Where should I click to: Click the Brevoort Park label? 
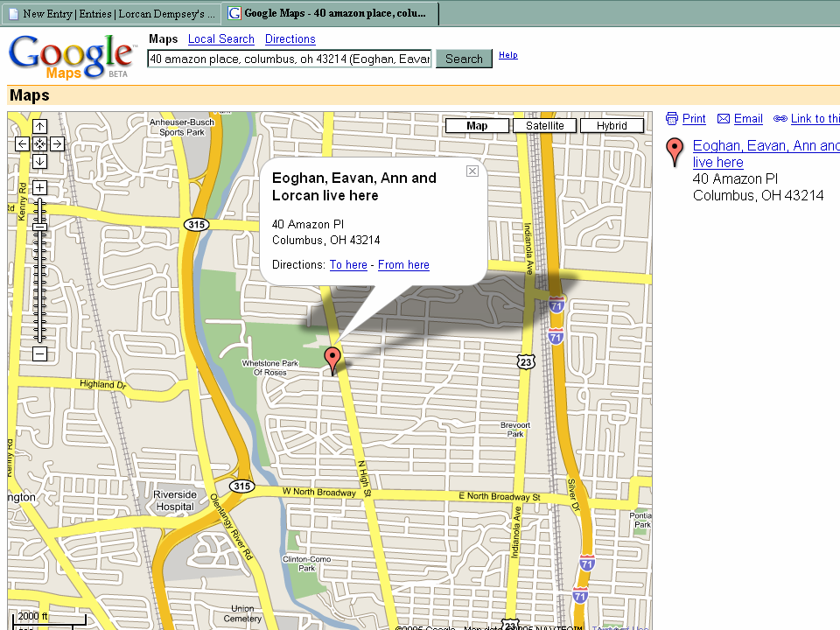tap(515, 430)
